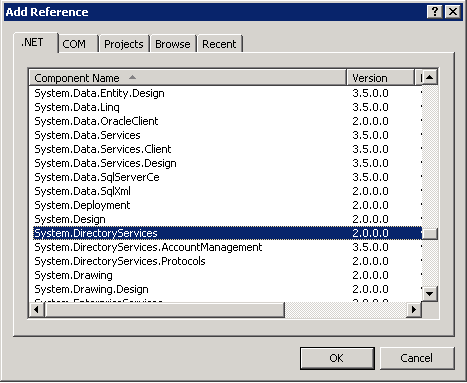This screenshot has width=467, height=383.
Task: Switch to the .NET tab
Action: [x=36, y=43]
